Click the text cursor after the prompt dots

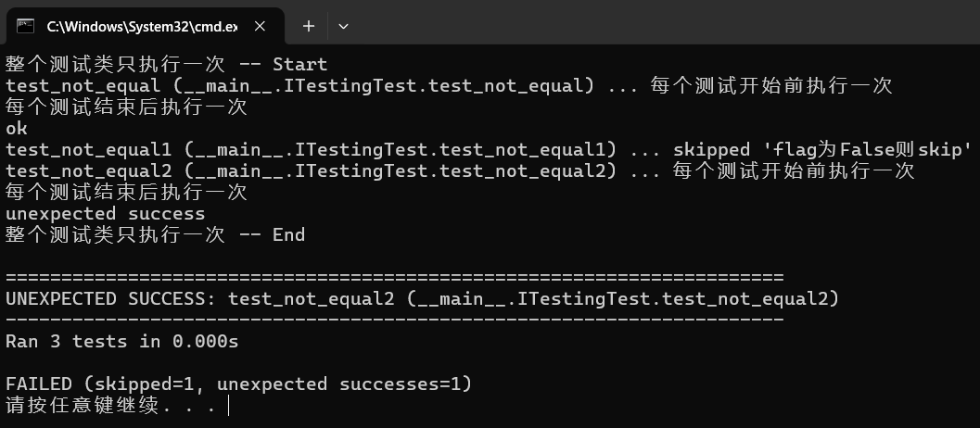click(x=228, y=405)
